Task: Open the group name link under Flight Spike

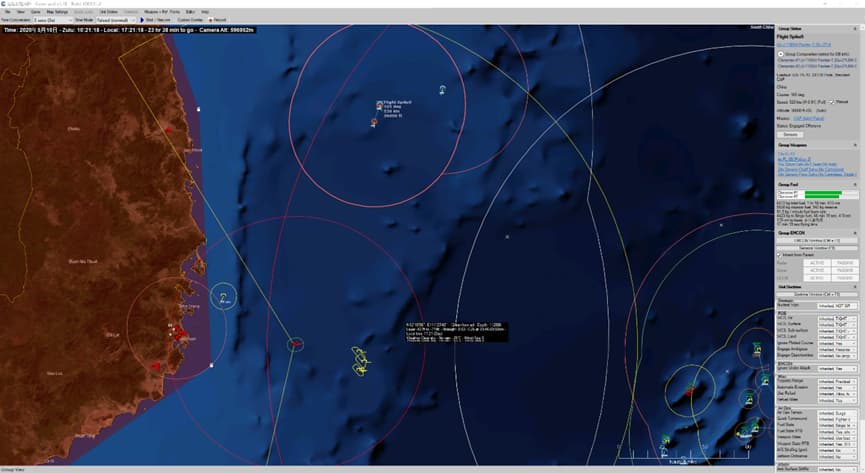Action: (804, 45)
